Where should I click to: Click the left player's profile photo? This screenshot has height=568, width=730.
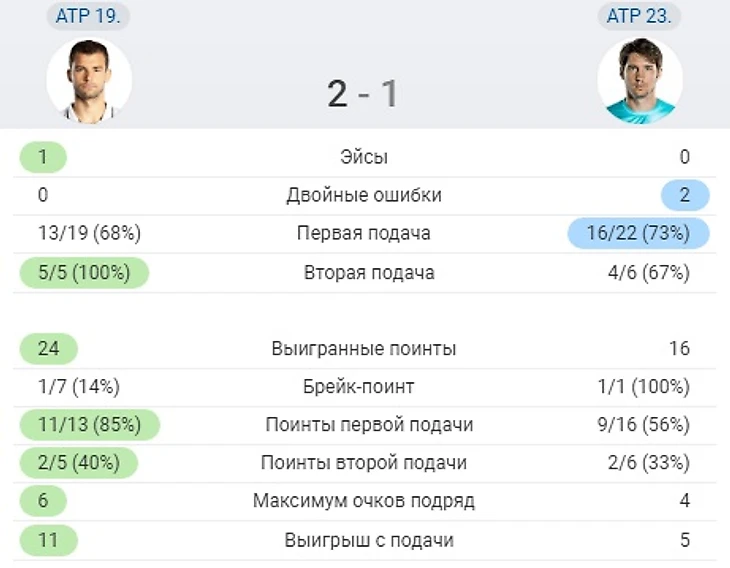coord(89,81)
